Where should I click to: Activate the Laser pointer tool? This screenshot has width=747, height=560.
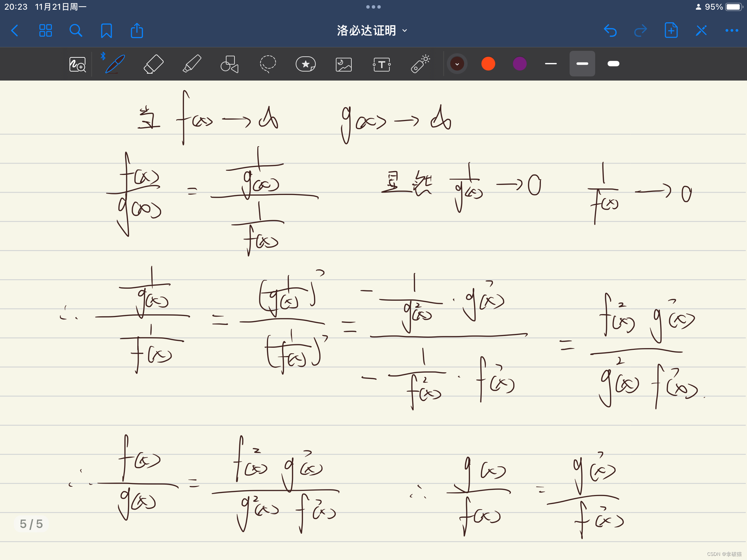pos(420,64)
